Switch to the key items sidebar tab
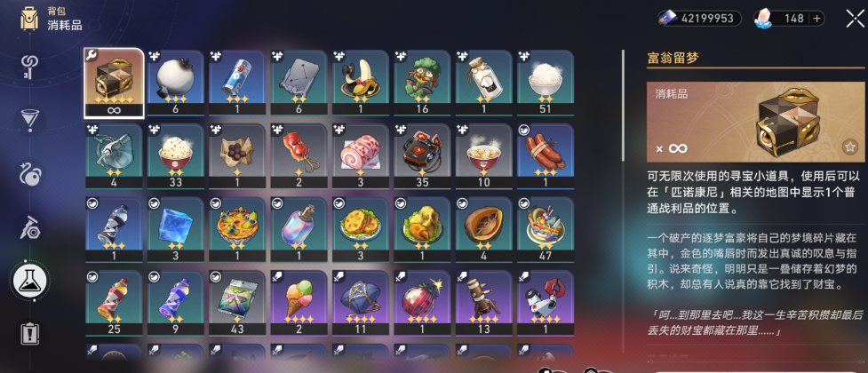868x373 pixels. pyautogui.click(x=29, y=67)
